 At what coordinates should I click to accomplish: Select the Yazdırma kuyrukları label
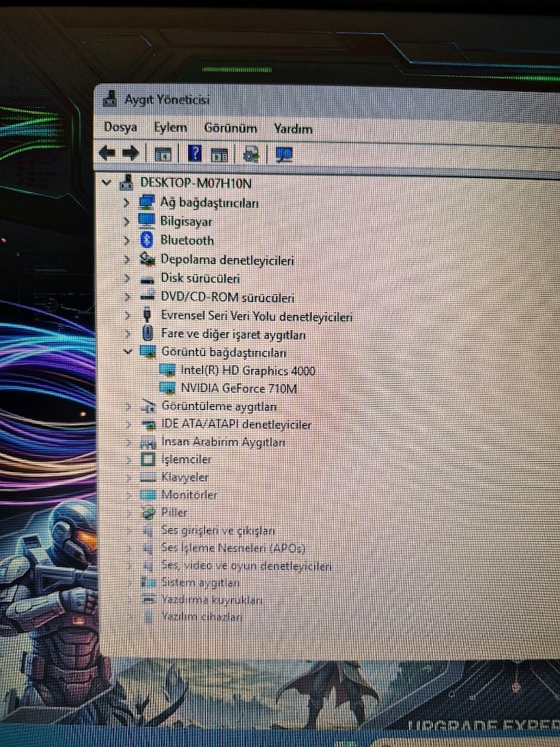(212, 600)
